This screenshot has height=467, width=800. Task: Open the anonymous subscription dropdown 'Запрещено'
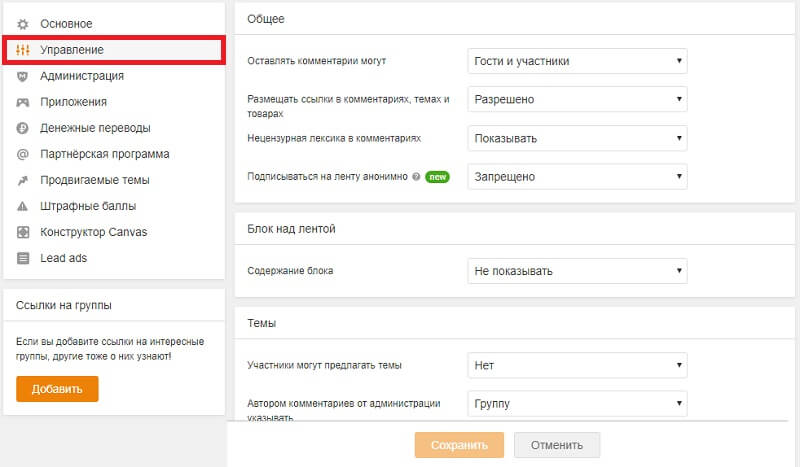tap(577, 176)
